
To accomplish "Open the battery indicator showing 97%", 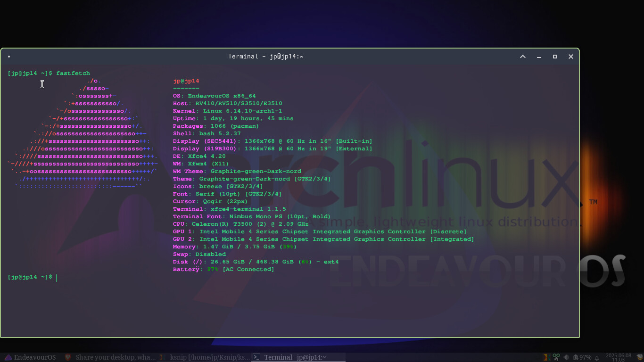I will (x=582, y=357).
